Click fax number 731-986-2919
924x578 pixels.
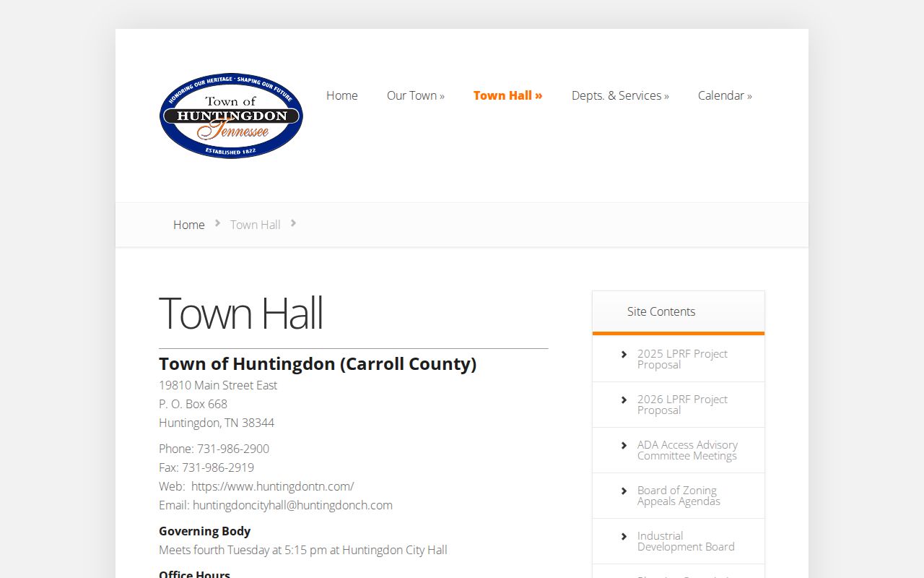(218, 467)
